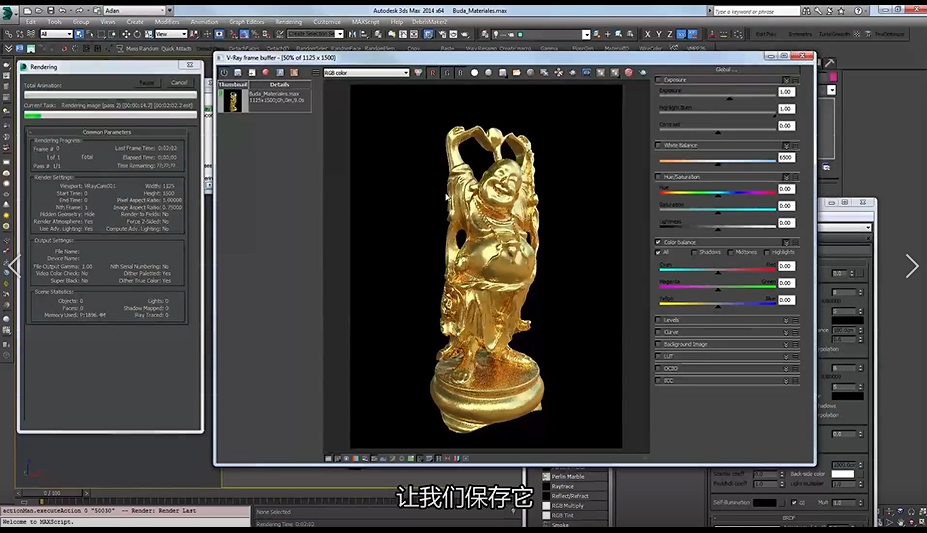The width and height of the screenshot is (927, 533).
Task: Enable the Hue/Saturation checkbox
Action: 659,177
